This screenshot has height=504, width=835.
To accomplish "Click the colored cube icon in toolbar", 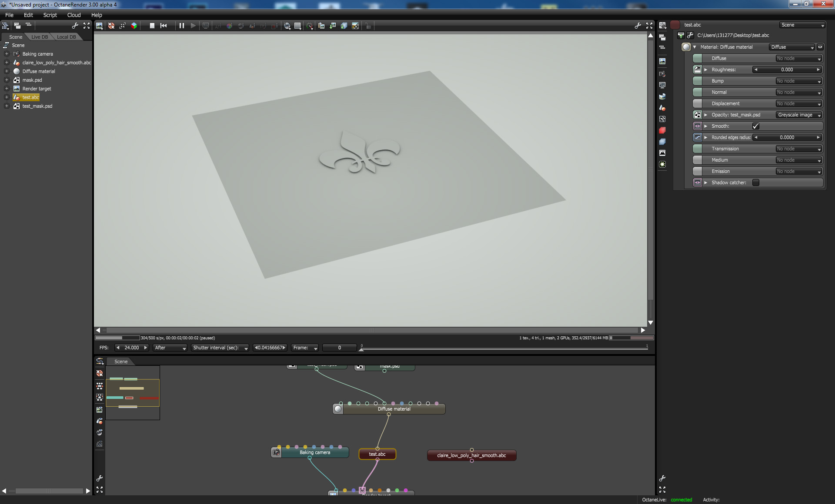I will pos(134,26).
